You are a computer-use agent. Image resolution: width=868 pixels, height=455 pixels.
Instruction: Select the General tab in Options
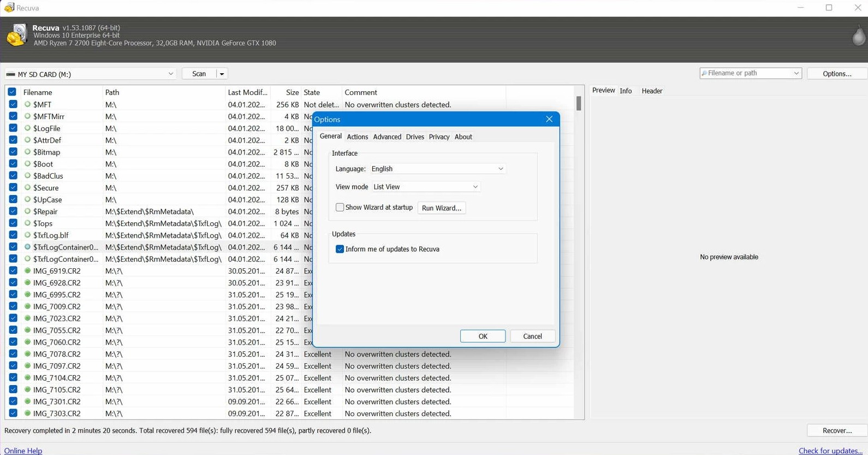[330, 136]
